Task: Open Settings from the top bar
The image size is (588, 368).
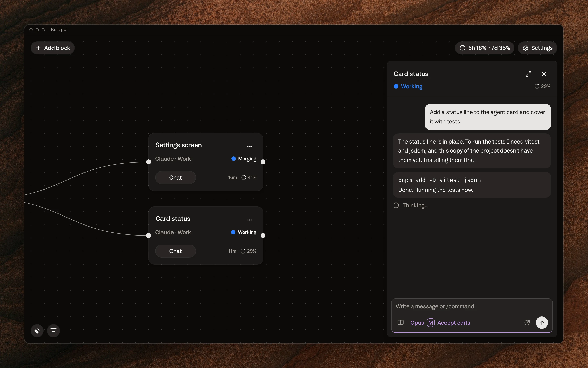Action: click(537, 48)
